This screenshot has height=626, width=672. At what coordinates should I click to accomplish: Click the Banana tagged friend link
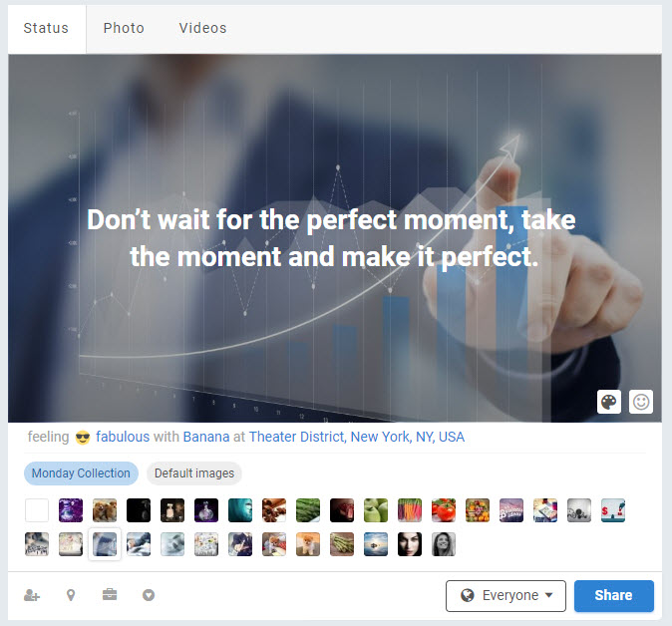206,437
